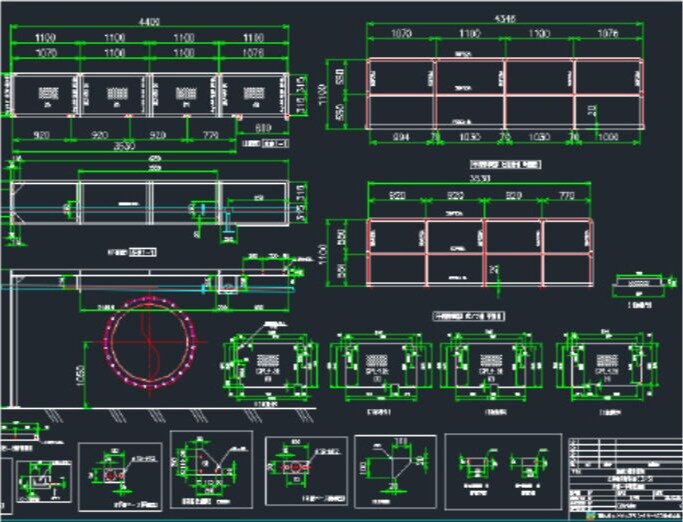The image size is (683, 522).
Task: Click the middle-right red-framed grid plan
Action: [x=479, y=250]
